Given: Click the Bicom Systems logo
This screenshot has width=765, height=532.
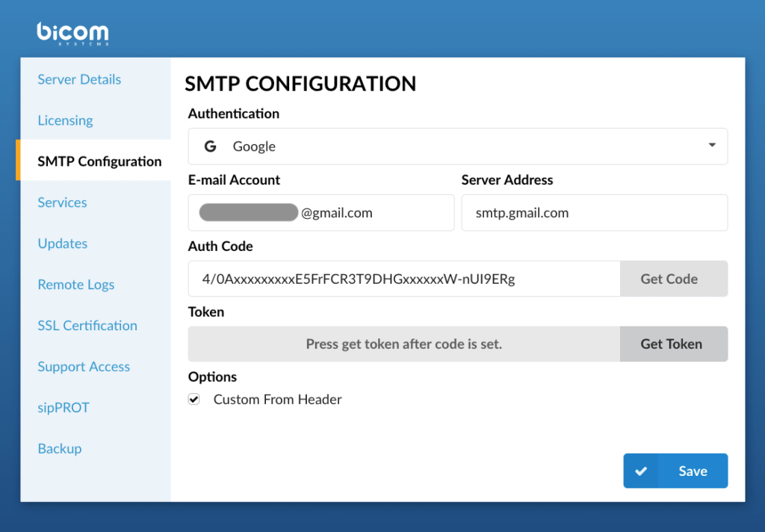Looking at the screenshot, I should pyautogui.click(x=72, y=34).
